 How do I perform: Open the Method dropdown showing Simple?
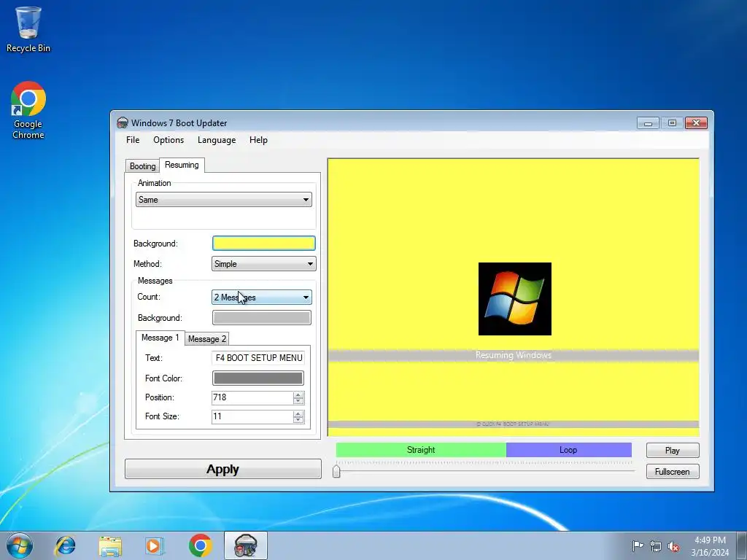264,264
